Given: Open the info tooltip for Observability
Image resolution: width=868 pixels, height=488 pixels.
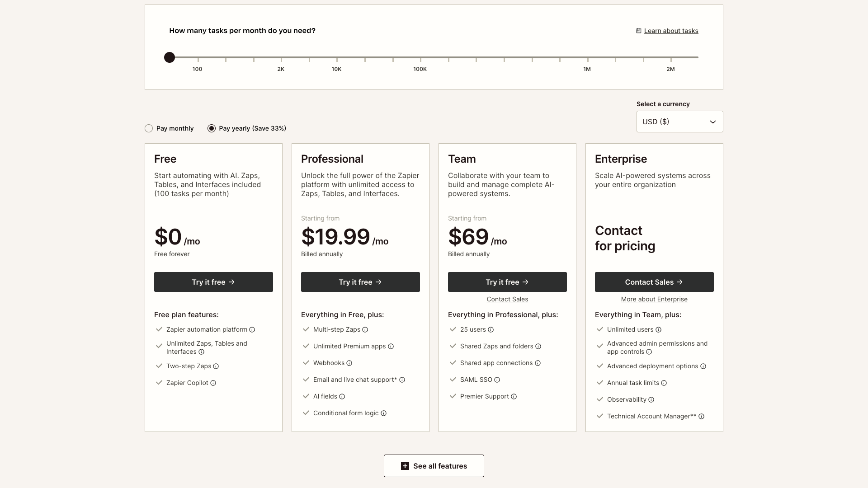Looking at the screenshot, I should (651, 399).
